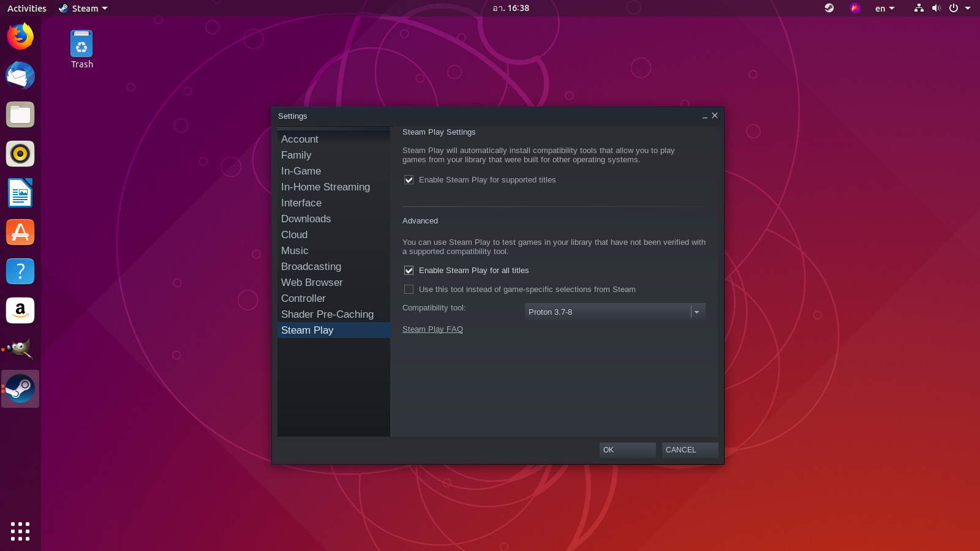Click the Steam Play Settings heading
The height and width of the screenshot is (551, 980).
tap(439, 132)
